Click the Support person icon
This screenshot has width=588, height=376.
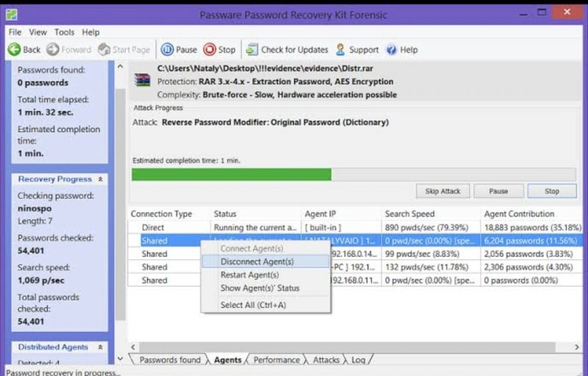340,49
